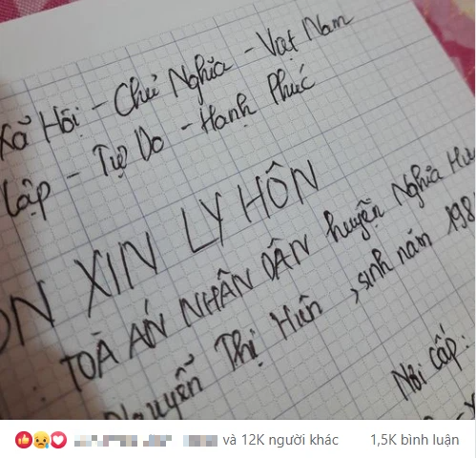This screenshot has height=458, width=476.
Task: Click the blue Like reaction icon
Action: pyautogui.click(x=24, y=440)
